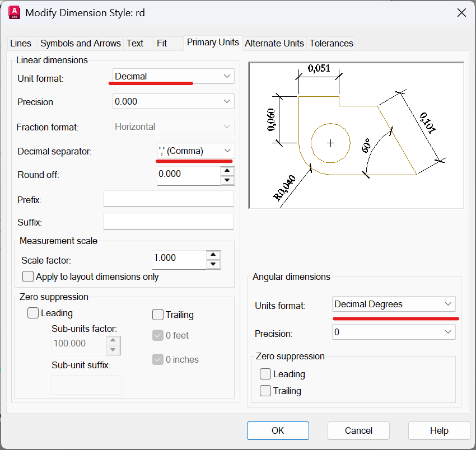Screen dimensions: 476x450
Task: Increase Scale factor with up arrow
Action: click(213, 255)
